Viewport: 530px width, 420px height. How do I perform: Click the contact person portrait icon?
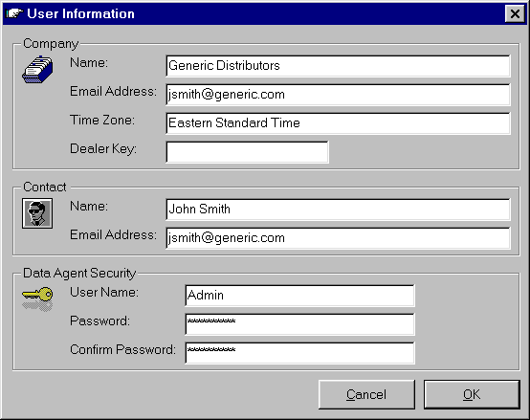(x=37, y=213)
